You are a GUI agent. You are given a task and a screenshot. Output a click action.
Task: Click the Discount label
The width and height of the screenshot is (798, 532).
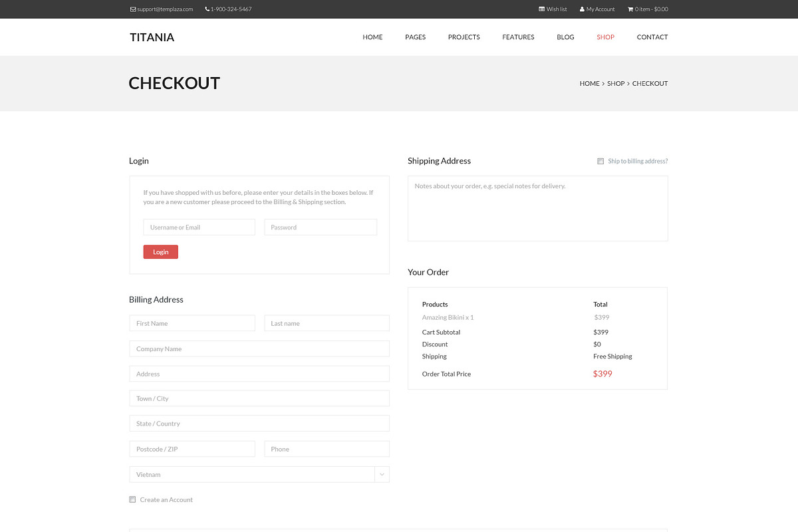coord(435,344)
